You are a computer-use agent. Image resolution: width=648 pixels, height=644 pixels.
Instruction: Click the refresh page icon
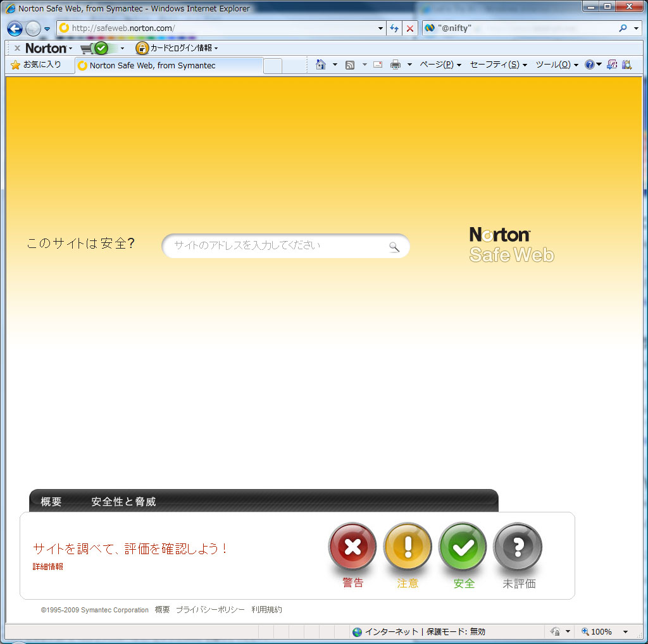coord(394,28)
